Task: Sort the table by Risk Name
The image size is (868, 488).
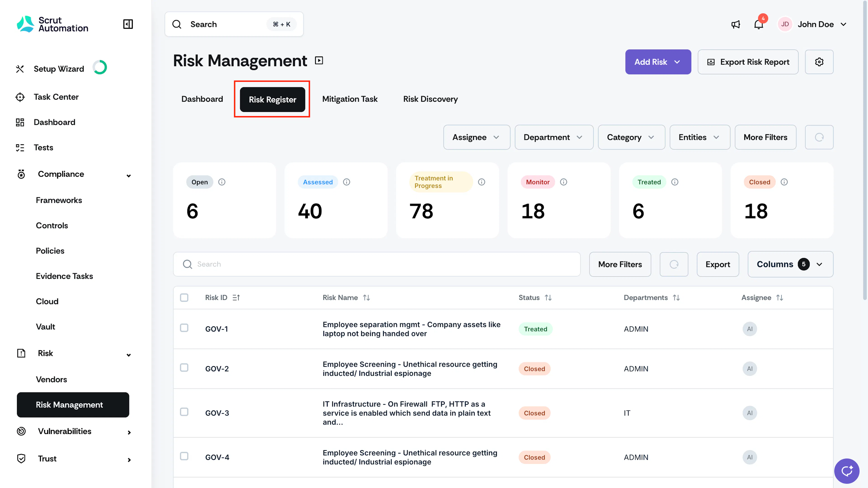Action: tap(366, 297)
